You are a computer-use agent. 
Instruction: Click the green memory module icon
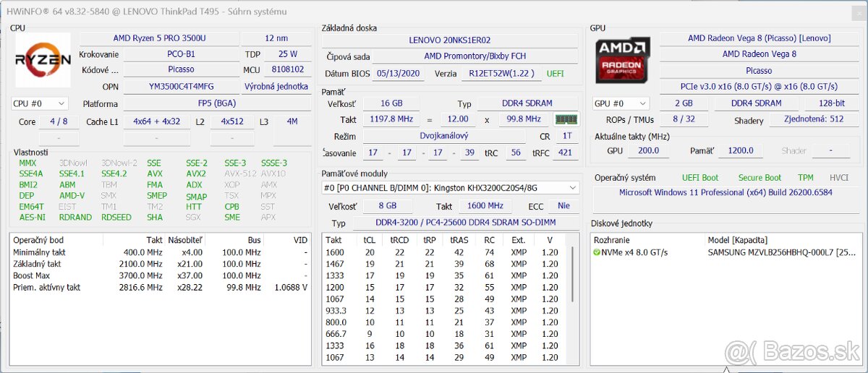[566, 119]
